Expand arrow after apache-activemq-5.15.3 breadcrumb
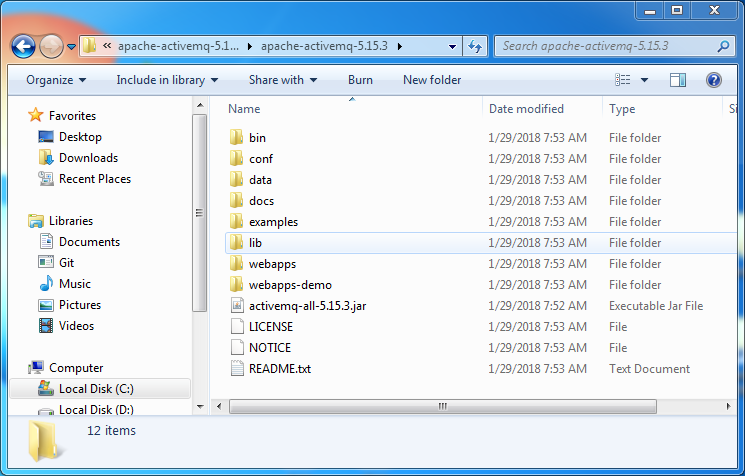 pos(400,47)
